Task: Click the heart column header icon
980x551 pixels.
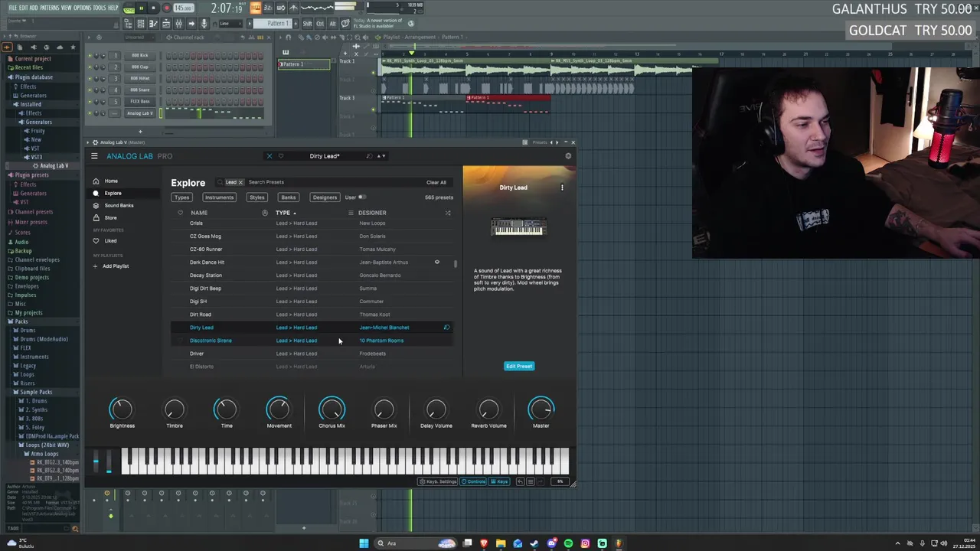Action: tap(181, 213)
